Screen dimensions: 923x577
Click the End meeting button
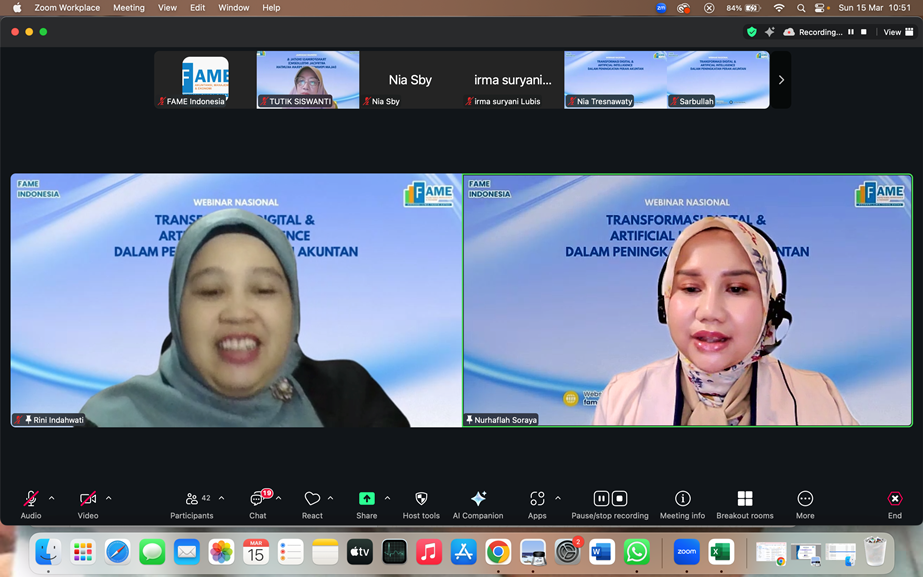click(x=894, y=504)
